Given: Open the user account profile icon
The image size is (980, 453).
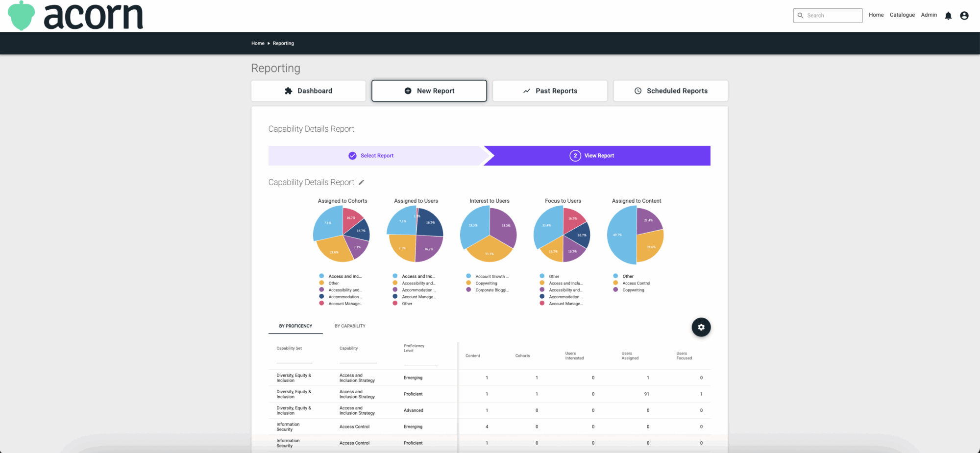Looking at the screenshot, I should pyautogui.click(x=964, y=16).
